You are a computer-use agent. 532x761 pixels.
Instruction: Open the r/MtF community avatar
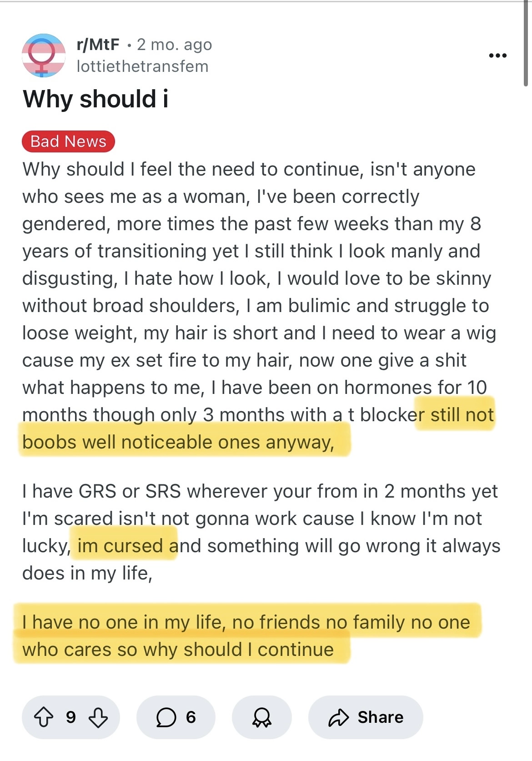(43, 55)
